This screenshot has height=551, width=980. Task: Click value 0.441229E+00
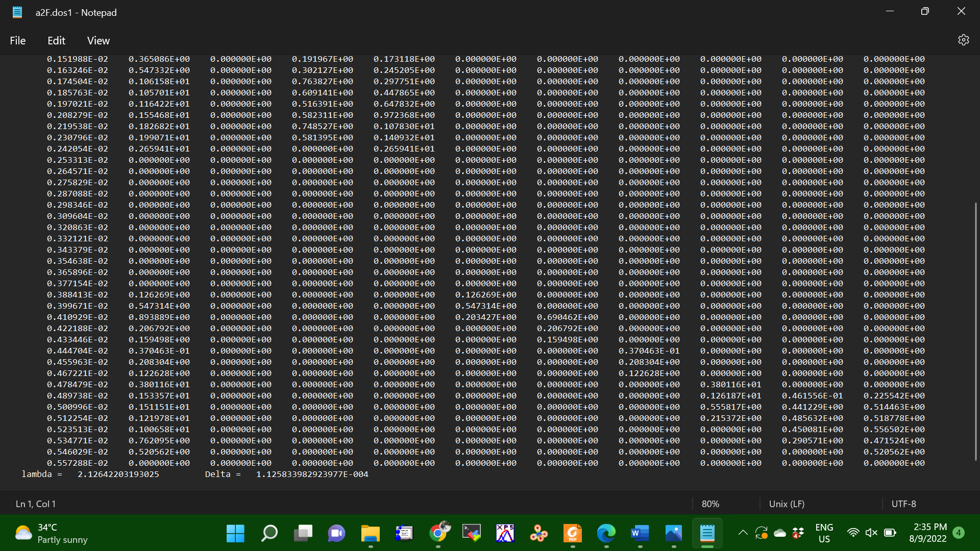coord(813,407)
